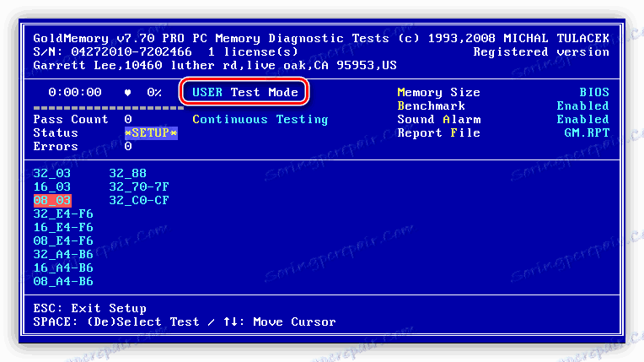Select the 08_A4-B6 test entry
Screen dimensions: 644x362
63,281
